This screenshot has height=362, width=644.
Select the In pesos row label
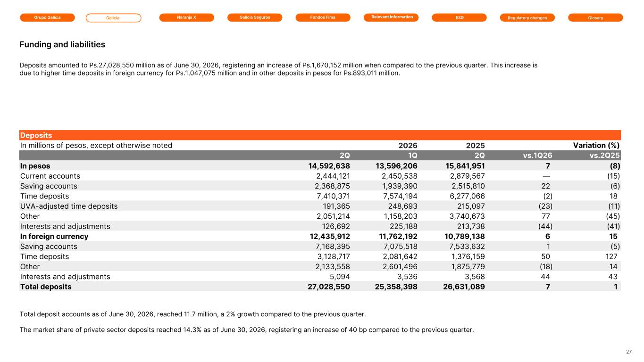tap(35, 166)
